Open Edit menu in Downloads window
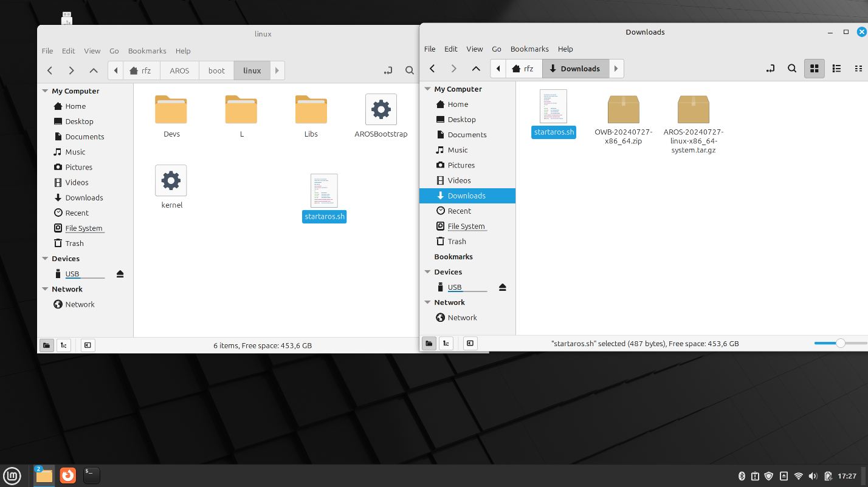Image resolution: width=868 pixels, height=487 pixels. tap(451, 49)
